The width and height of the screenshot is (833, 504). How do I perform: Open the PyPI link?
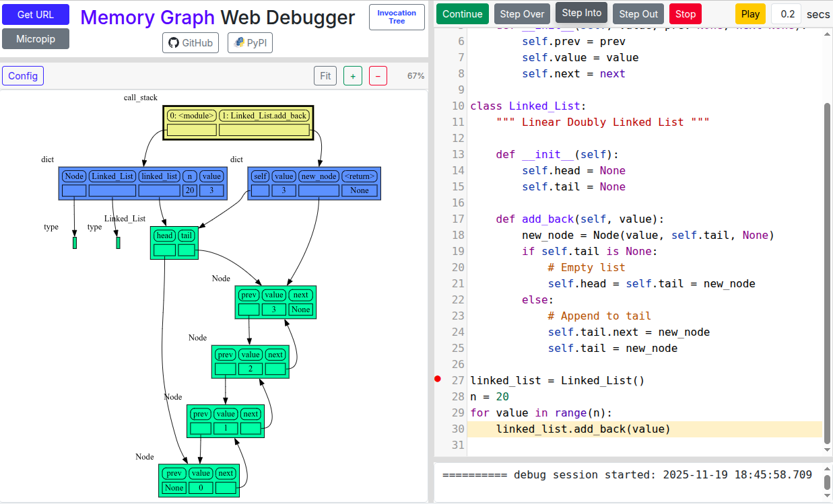[x=250, y=43]
